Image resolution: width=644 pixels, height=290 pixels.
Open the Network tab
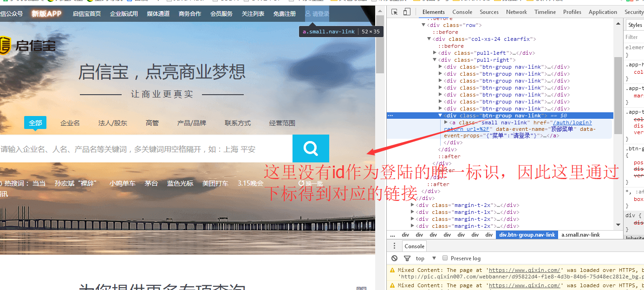pyautogui.click(x=517, y=12)
